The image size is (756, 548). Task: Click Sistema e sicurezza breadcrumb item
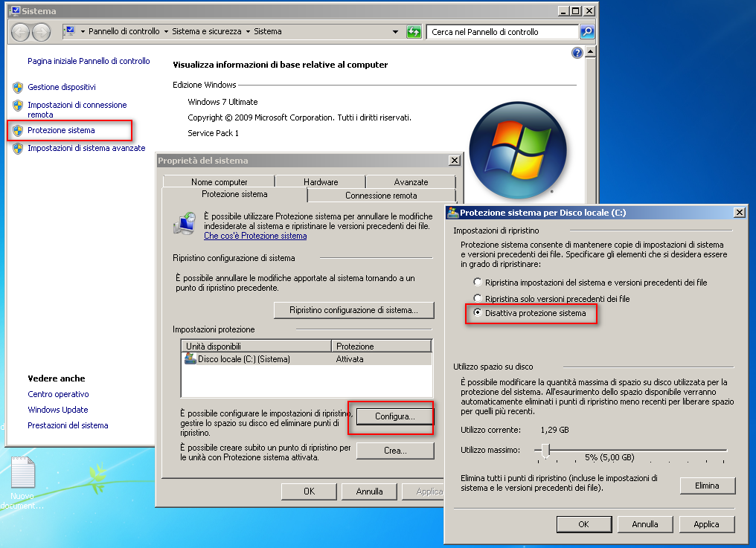[206, 31]
